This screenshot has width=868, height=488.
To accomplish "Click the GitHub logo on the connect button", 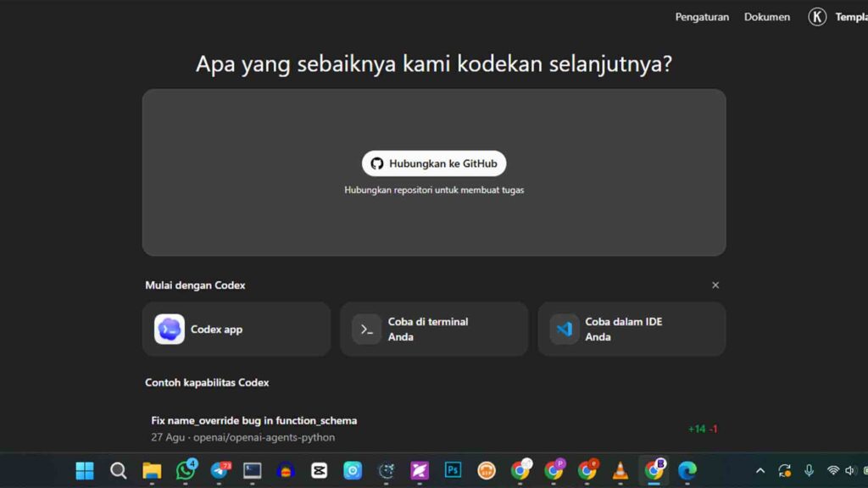I will point(378,163).
